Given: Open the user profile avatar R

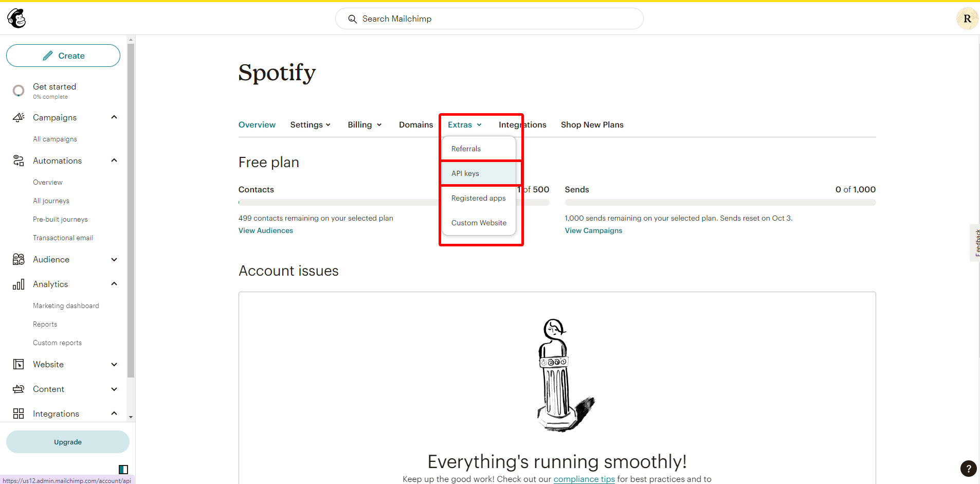Looking at the screenshot, I should click(967, 19).
